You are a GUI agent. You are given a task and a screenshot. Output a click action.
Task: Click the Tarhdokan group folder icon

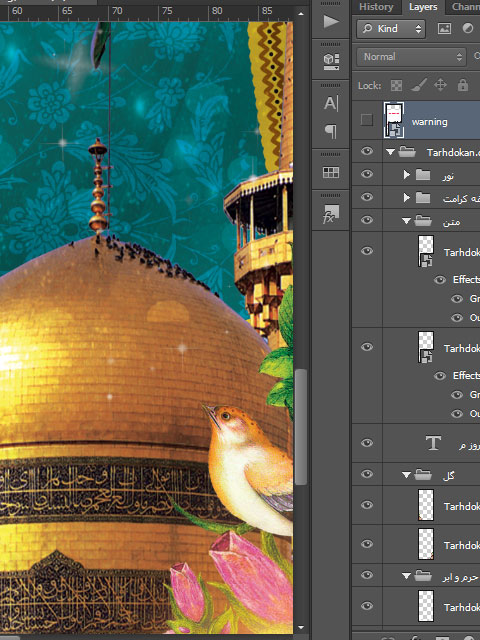[407, 152]
